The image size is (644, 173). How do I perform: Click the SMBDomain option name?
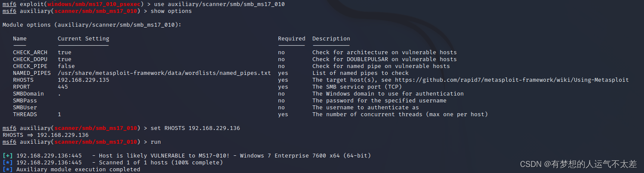coord(28,94)
